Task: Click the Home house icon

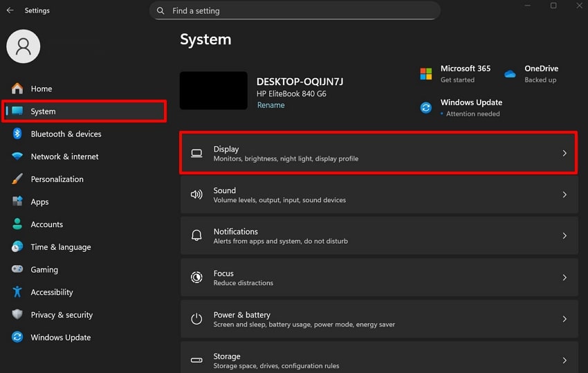Action: tap(17, 89)
